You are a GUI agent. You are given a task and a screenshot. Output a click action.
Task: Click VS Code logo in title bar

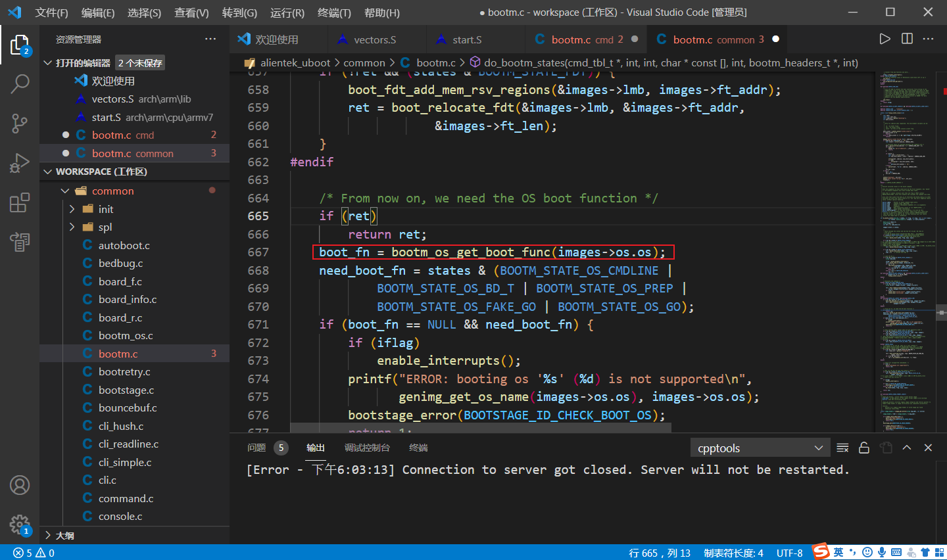click(14, 12)
